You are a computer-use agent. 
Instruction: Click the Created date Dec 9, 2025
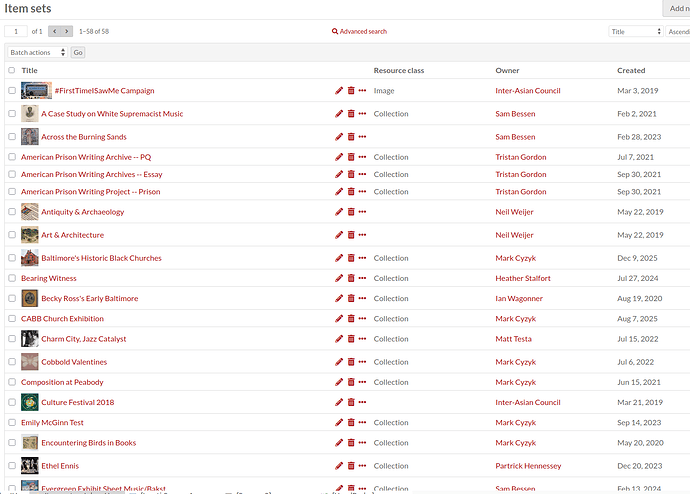[637, 258]
